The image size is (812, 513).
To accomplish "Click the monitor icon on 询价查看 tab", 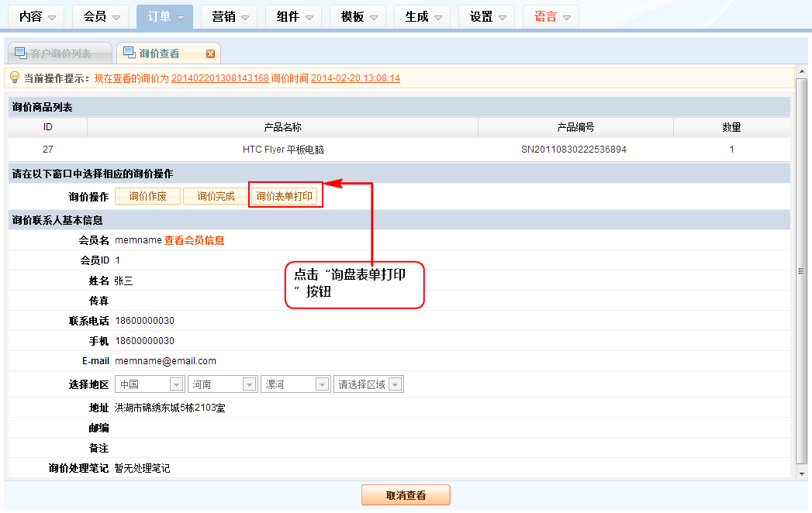I will pos(129,53).
